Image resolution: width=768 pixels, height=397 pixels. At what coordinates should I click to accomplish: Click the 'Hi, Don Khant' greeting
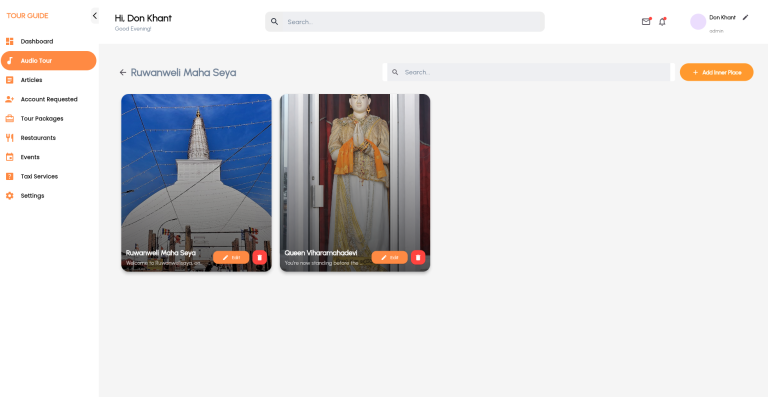point(143,18)
